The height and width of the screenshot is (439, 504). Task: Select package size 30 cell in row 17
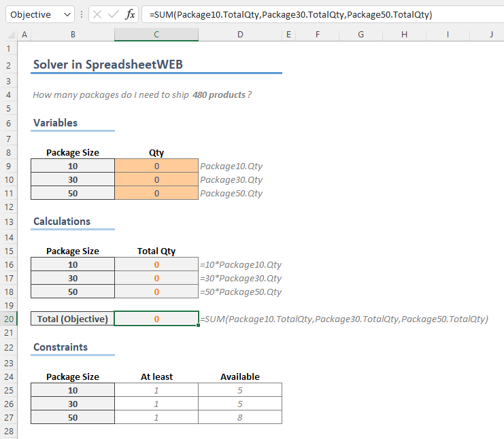click(73, 278)
